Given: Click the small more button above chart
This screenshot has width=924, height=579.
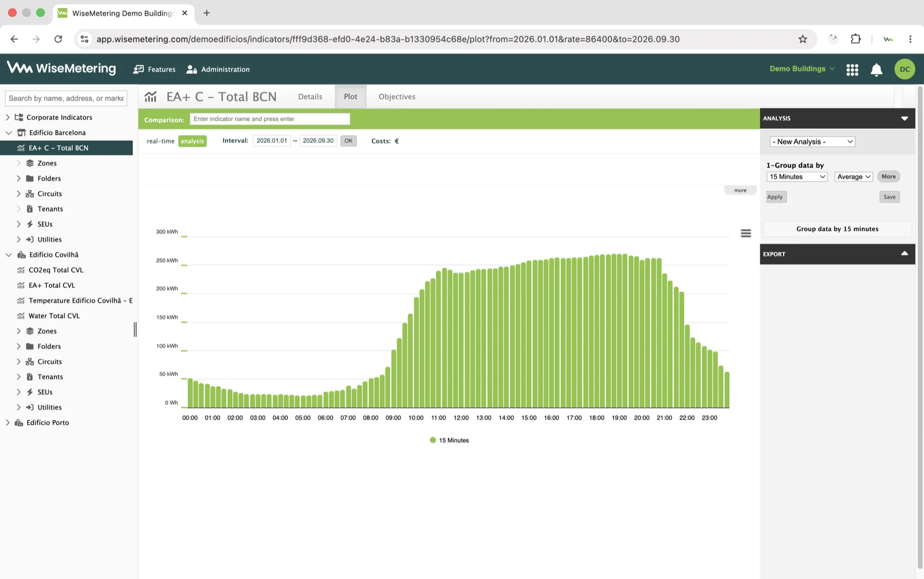Looking at the screenshot, I should (740, 191).
